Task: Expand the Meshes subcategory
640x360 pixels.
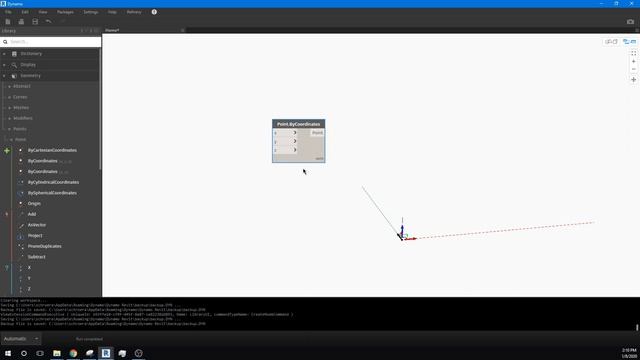Action: point(10,108)
